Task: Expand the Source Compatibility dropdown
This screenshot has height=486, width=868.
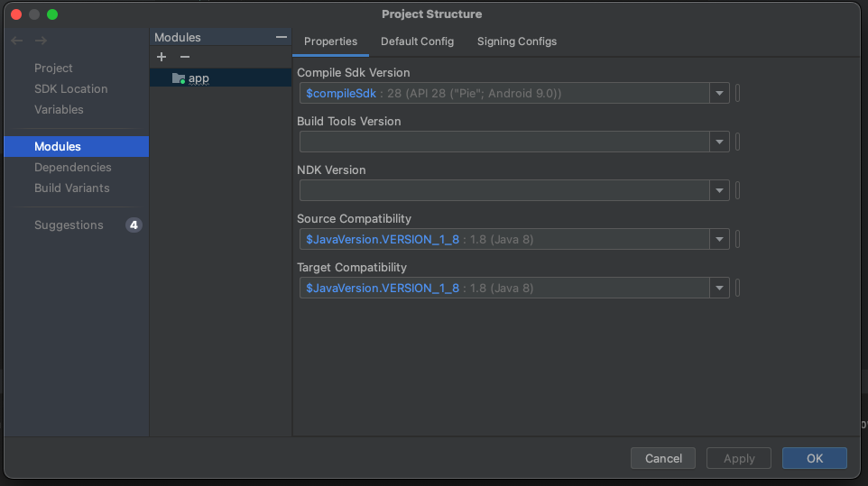Action: coord(719,239)
